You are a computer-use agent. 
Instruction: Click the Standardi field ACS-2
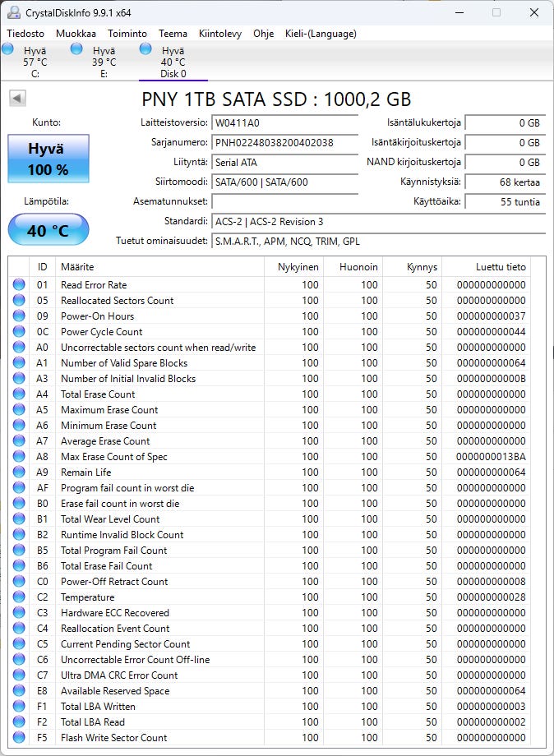[x=378, y=222]
